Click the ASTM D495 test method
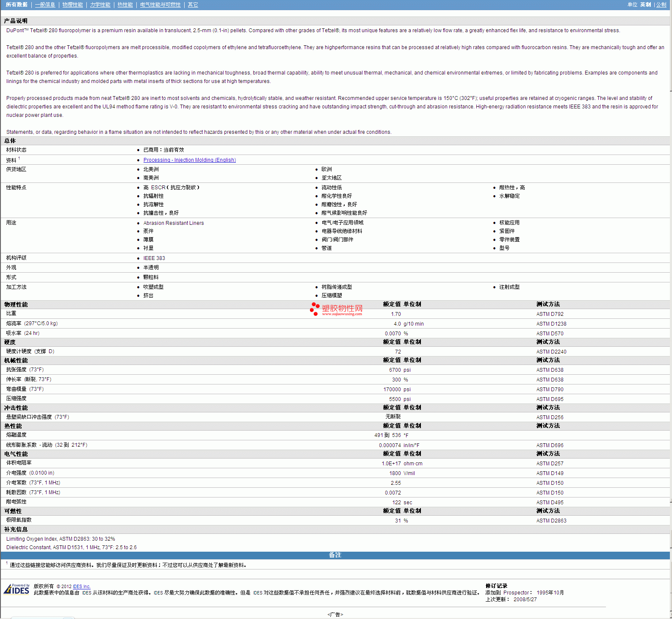 (x=550, y=503)
